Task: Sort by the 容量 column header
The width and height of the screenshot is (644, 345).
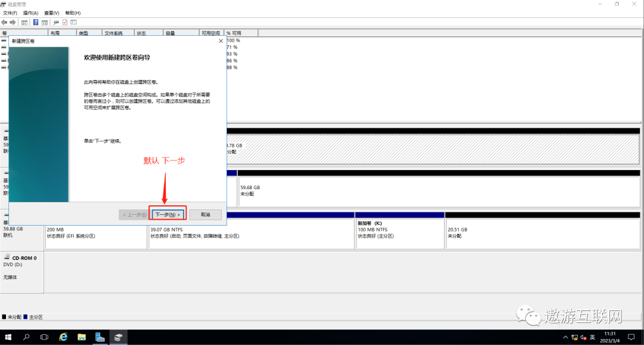Action: tap(181, 33)
